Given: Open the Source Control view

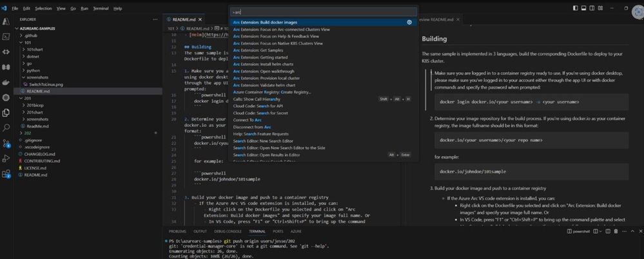Looking at the screenshot, I should (6, 143).
